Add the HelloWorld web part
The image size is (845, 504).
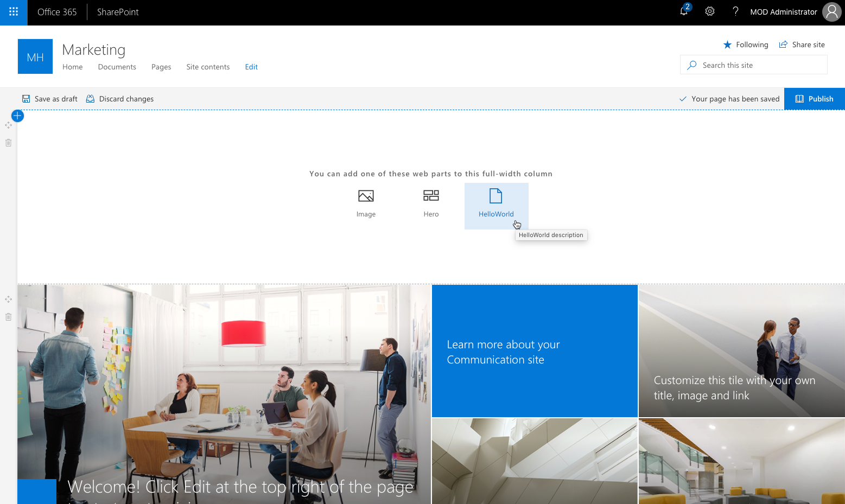496,204
